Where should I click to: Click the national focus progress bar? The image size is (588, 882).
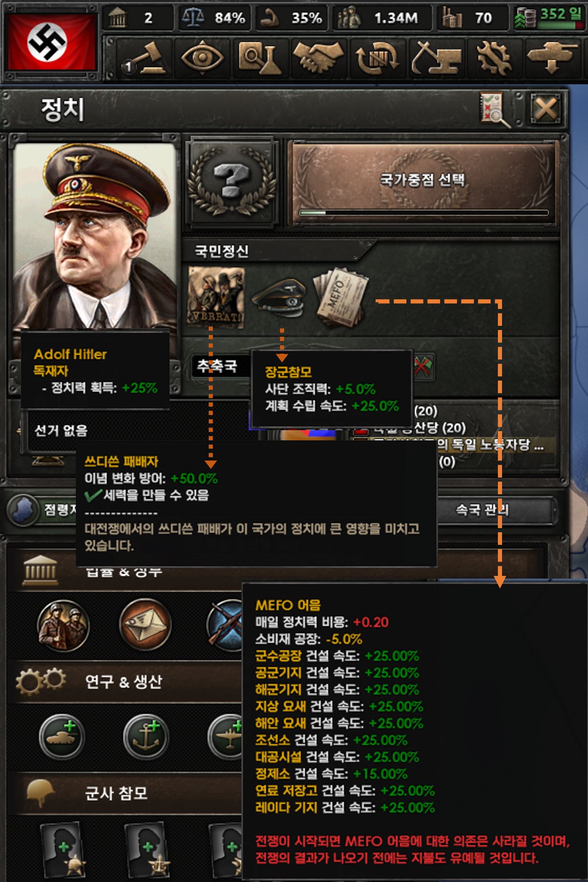pyautogui.click(x=423, y=213)
